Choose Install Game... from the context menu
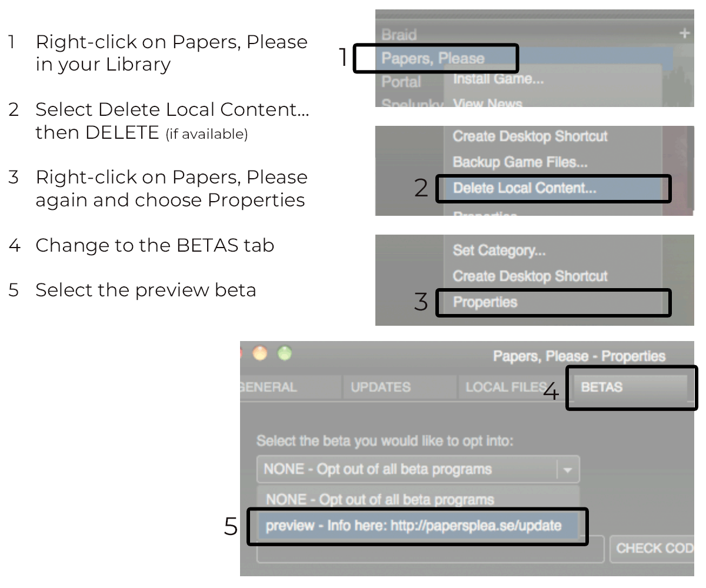Viewport: 706px width, 588px height. (x=498, y=79)
